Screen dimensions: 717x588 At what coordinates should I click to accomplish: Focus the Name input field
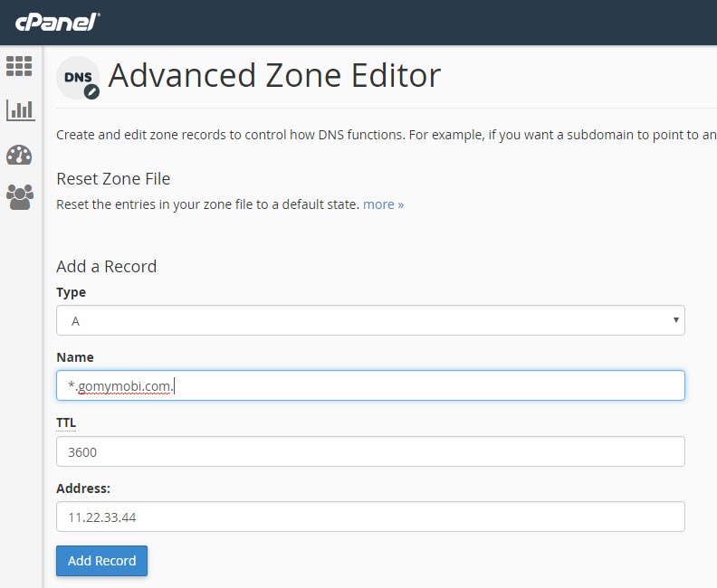(370, 385)
